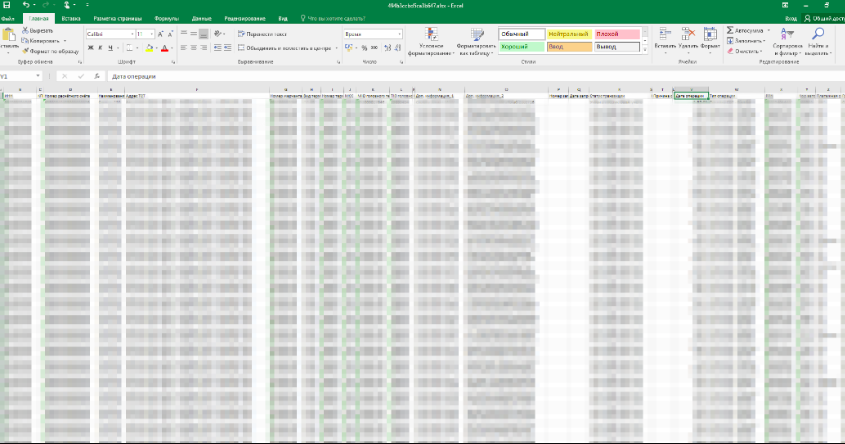Open Шрифт font dialog launcher
The height and width of the screenshot is (444, 845).
click(x=174, y=63)
